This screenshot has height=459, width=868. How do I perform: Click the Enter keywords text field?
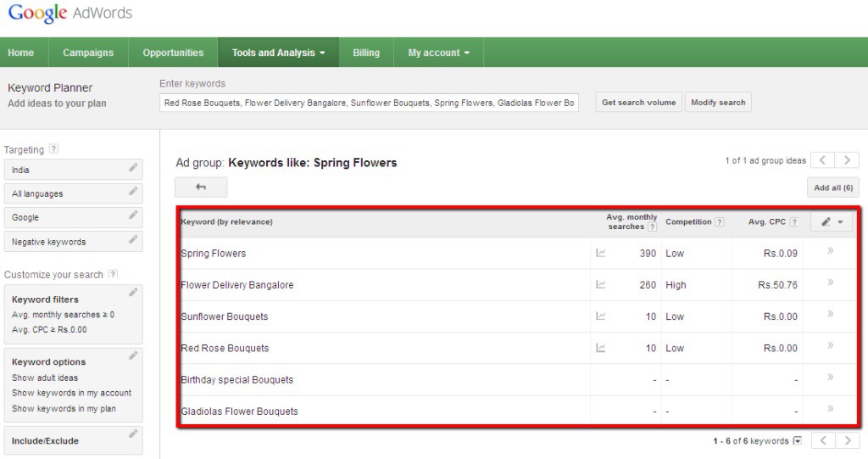[x=370, y=103]
